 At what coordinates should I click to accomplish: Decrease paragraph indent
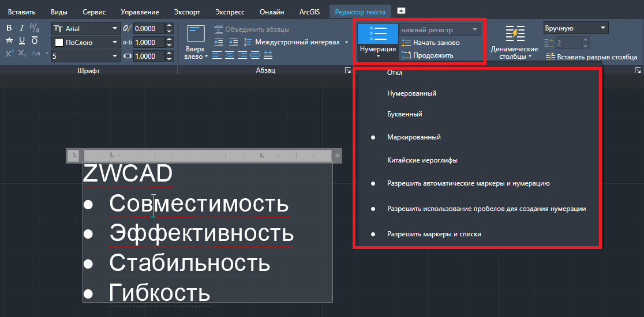[x=219, y=42]
